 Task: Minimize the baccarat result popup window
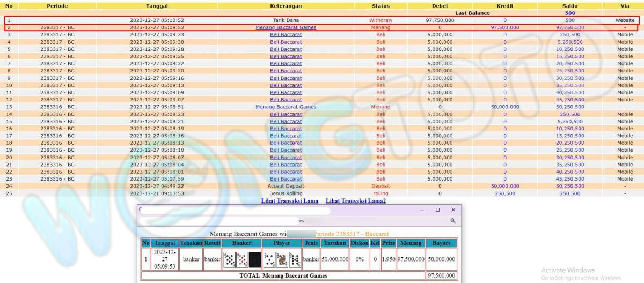tap(422, 210)
